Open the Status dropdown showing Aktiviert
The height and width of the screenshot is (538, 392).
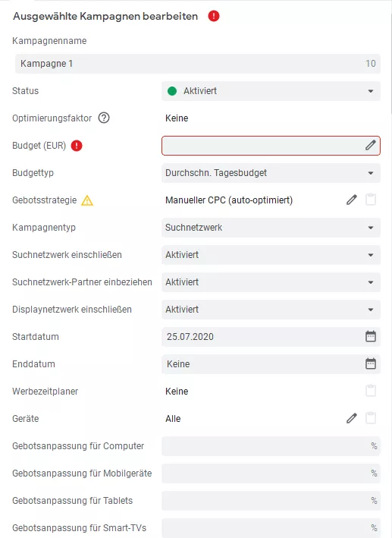[x=271, y=91]
